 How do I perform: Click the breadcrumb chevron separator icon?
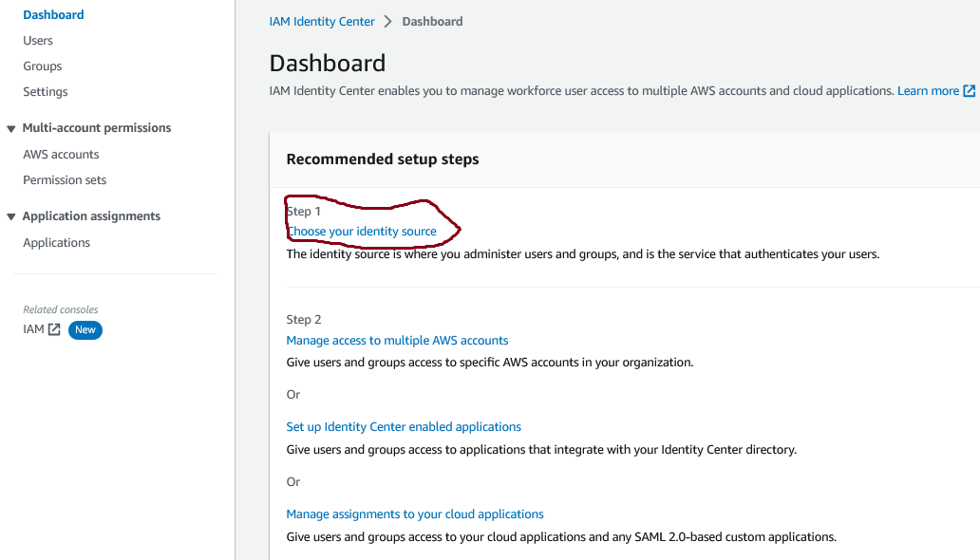coord(388,21)
